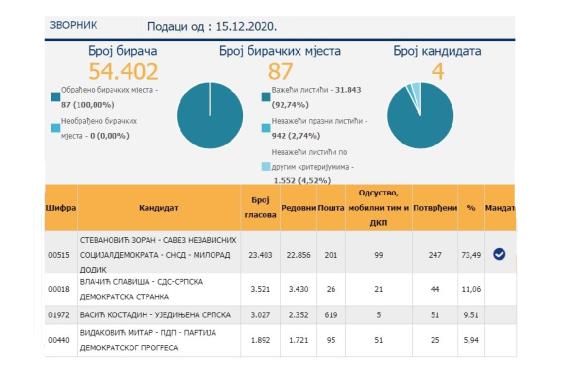This screenshot has height=380, width=580.
Task: Click the dark teal legend swatch for Обрађено бирачких мјеста
Action: pyautogui.click(x=55, y=97)
